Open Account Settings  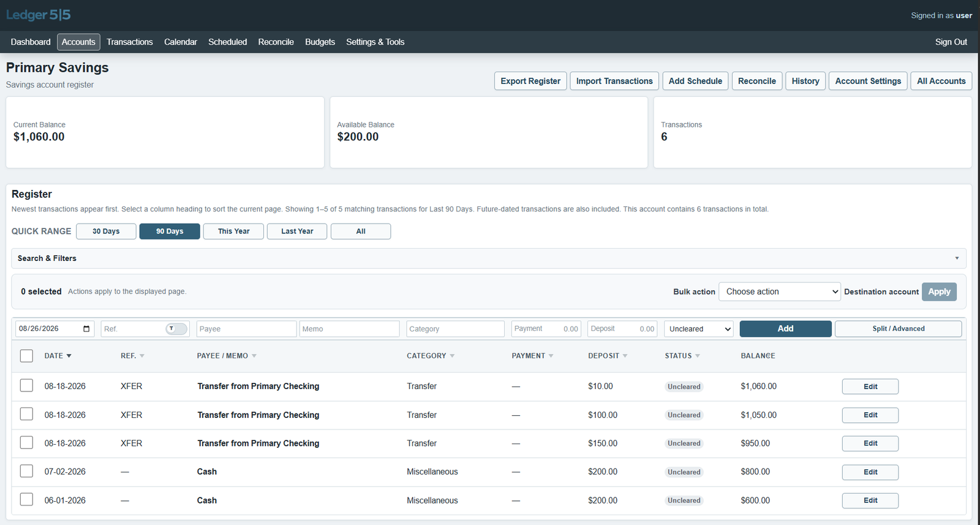(868, 81)
